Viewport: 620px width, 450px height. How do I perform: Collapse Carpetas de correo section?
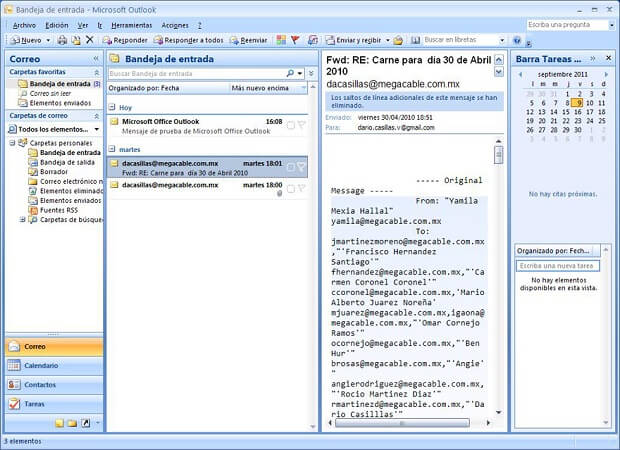pyautogui.click(x=96, y=116)
